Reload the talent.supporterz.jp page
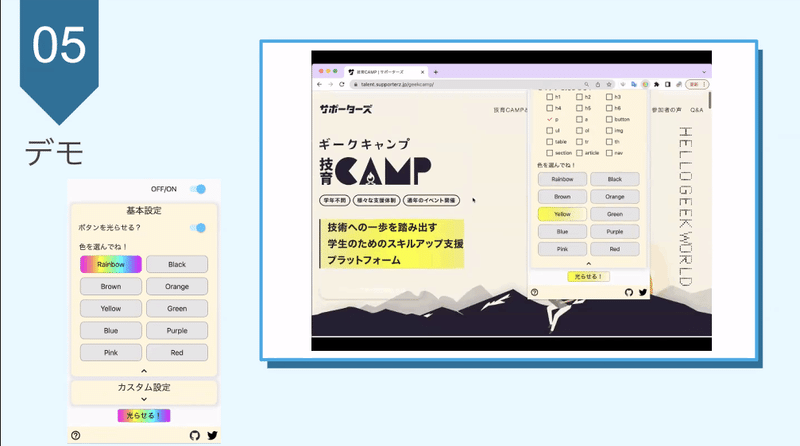Screen dimensions: 800x446 click(x=341, y=84)
